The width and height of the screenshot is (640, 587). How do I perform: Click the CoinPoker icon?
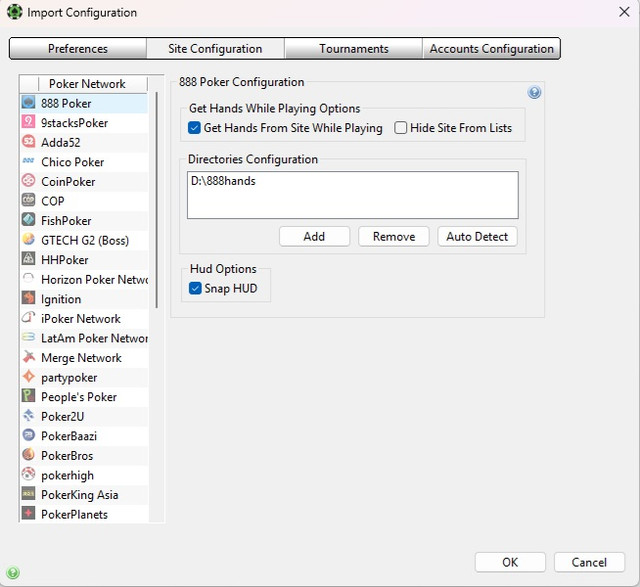tap(29, 181)
